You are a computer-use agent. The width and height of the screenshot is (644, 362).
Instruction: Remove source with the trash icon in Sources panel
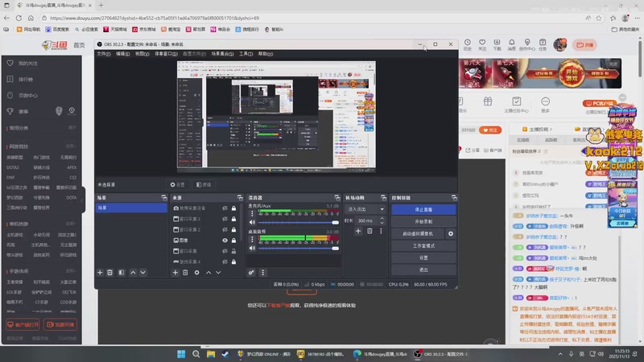coord(185,273)
